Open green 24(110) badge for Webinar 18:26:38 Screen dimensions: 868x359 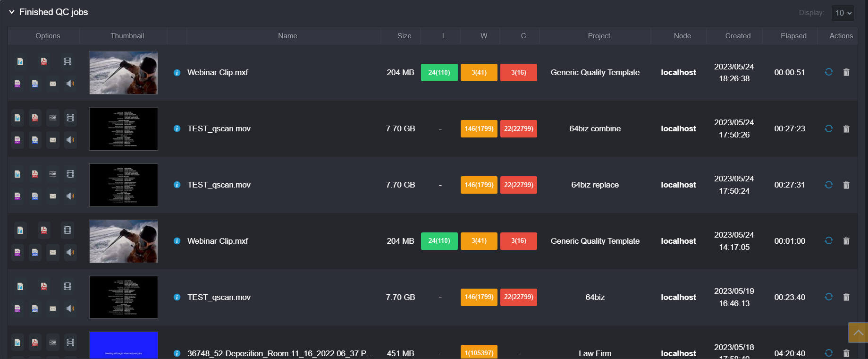point(439,72)
